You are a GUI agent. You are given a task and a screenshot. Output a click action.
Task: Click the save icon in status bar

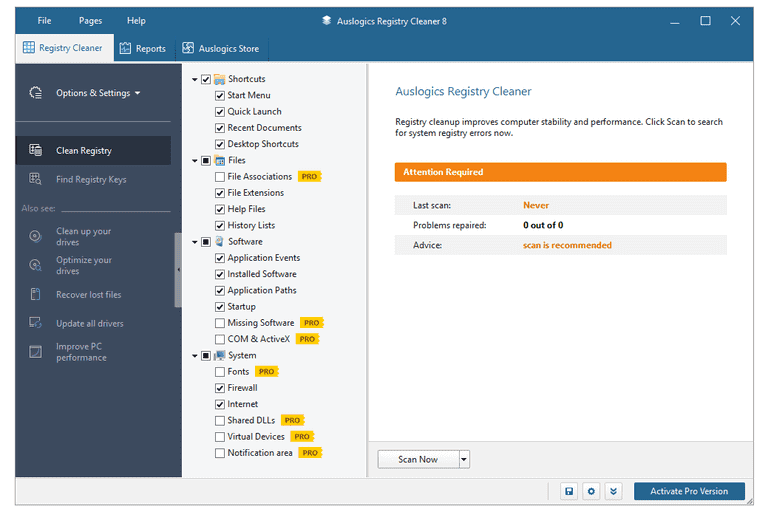569,491
